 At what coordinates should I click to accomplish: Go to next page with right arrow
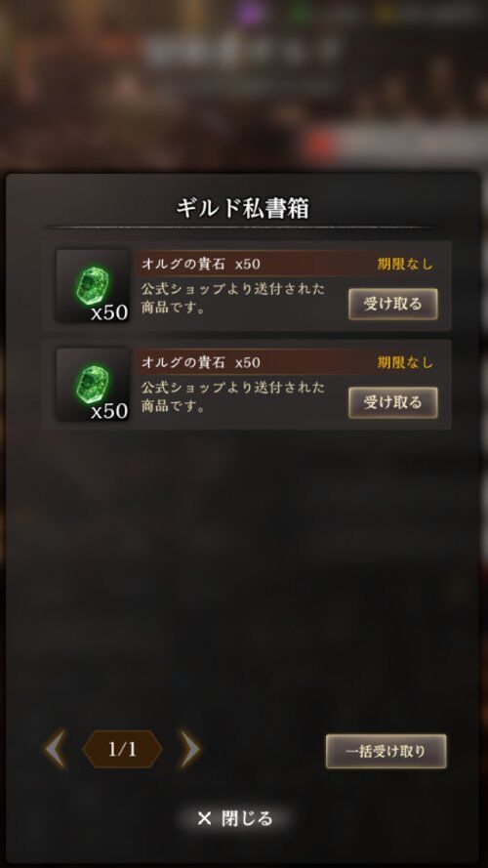pos(189,749)
